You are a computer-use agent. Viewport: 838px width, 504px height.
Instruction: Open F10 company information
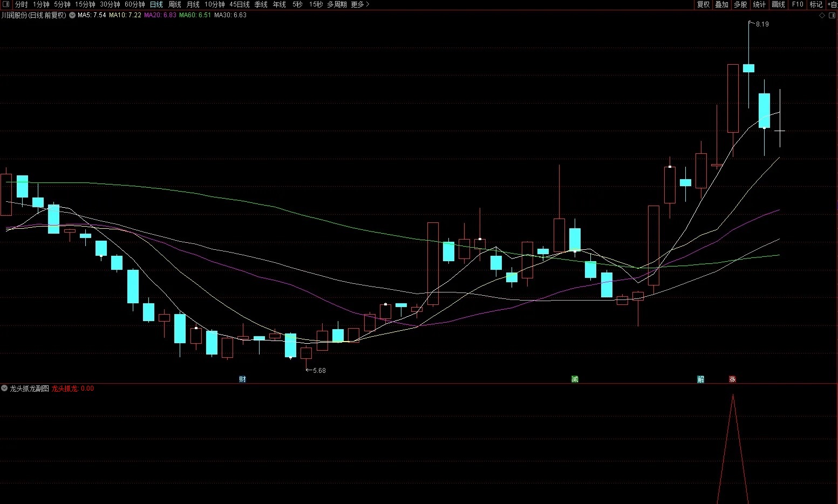tap(798, 4)
